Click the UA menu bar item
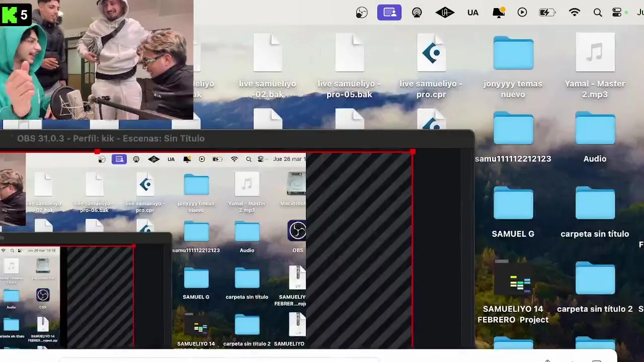Viewport: 644px width, 362px height. pyautogui.click(x=472, y=13)
